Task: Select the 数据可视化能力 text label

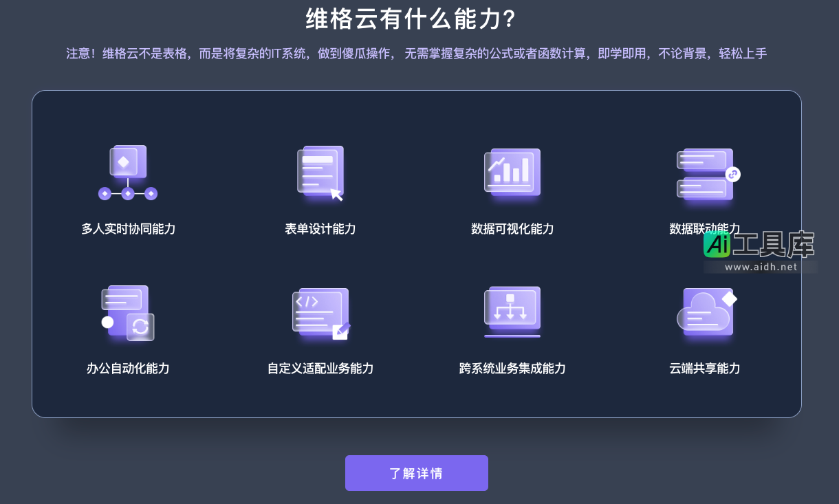Action: pos(512,229)
